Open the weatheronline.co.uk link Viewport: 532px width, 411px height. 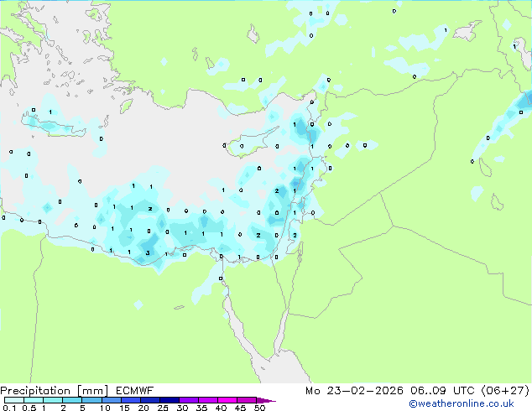[x=462, y=403]
